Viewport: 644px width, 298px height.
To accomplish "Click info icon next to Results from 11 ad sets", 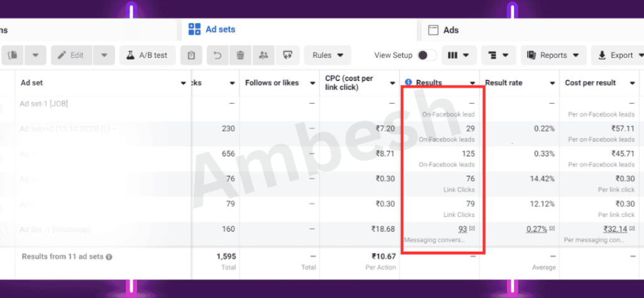I will [x=109, y=257].
